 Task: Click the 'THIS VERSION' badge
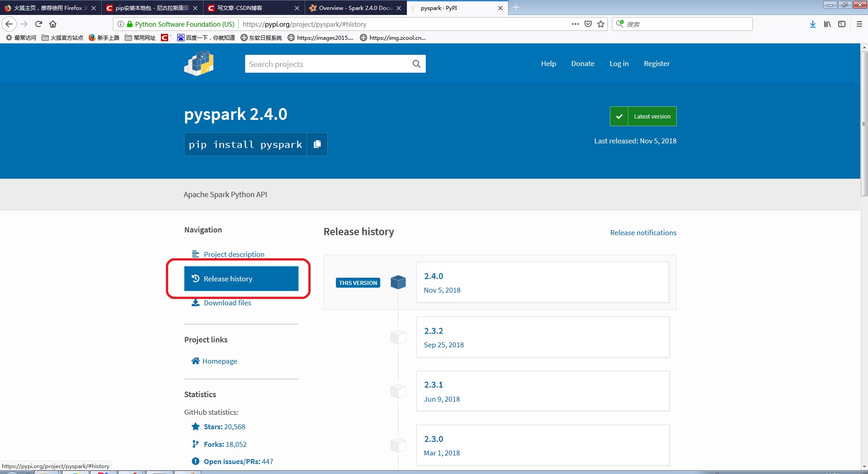pyautogui.click(x=358, y=283)
